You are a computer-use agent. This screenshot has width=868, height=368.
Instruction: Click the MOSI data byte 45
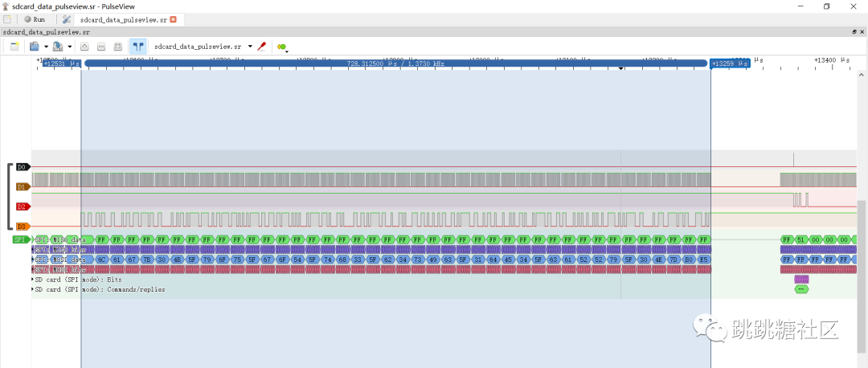(x=508, y=260)
